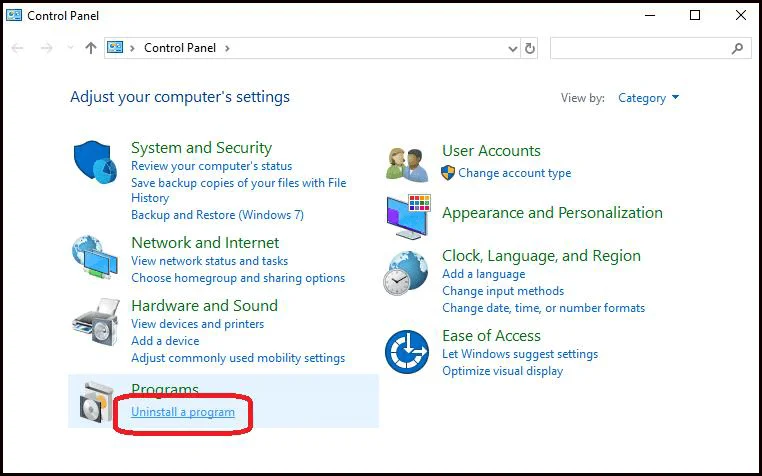This screenshot has height=476, width=762.
Task: Maximize the Control Panel window
Action: (695, 15)
